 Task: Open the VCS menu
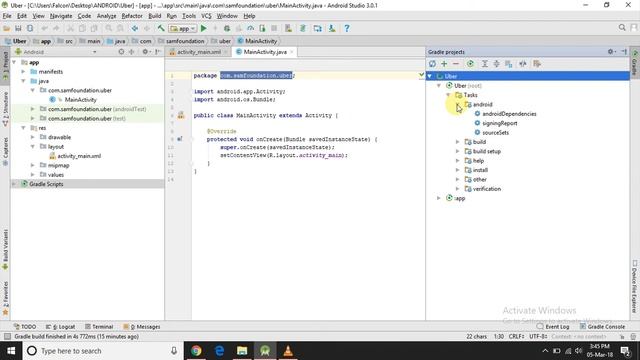[x=206, y=16]
